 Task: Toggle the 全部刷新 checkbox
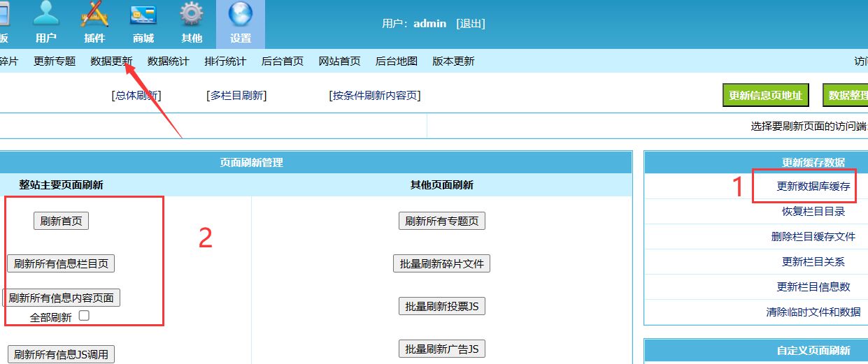point(84,316)
